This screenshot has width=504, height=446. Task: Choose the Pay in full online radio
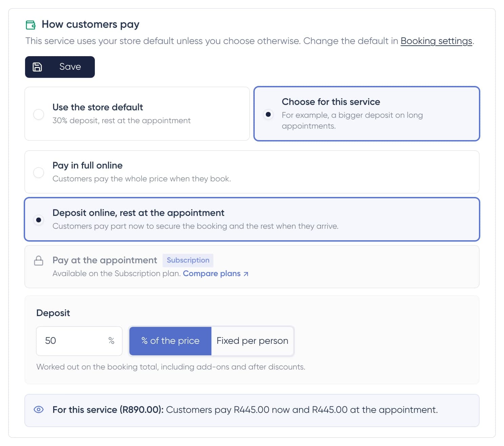click(x=39, y=172)
